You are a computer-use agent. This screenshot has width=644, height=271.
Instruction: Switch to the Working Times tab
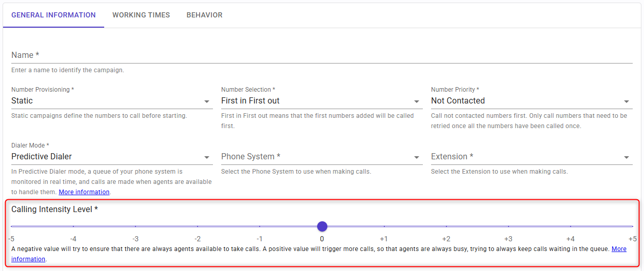pyautogui.click(x=141, y=15)
